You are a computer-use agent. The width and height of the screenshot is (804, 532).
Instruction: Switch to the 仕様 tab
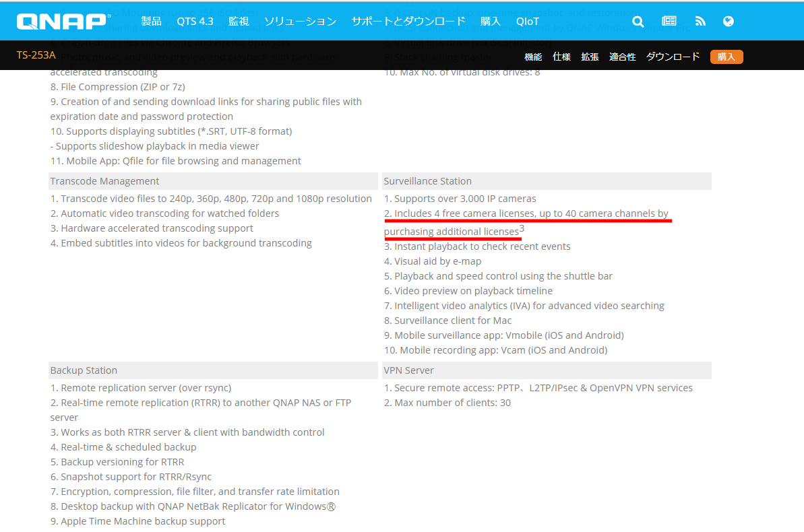[561, 57]
